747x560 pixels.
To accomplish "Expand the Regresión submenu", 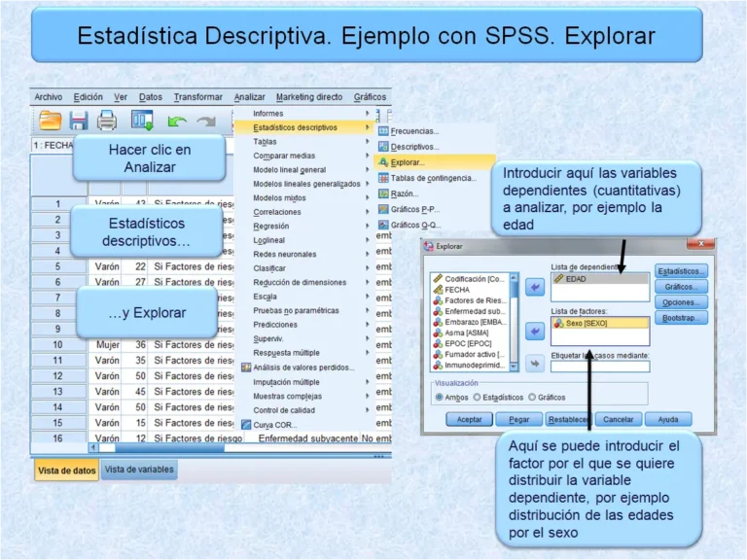I will coord(304,226).
